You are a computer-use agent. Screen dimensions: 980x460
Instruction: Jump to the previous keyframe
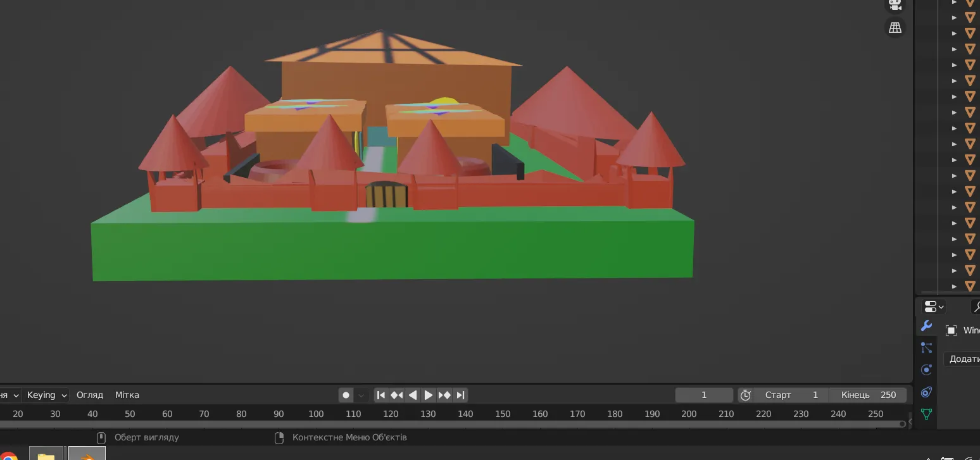[396, 395]
